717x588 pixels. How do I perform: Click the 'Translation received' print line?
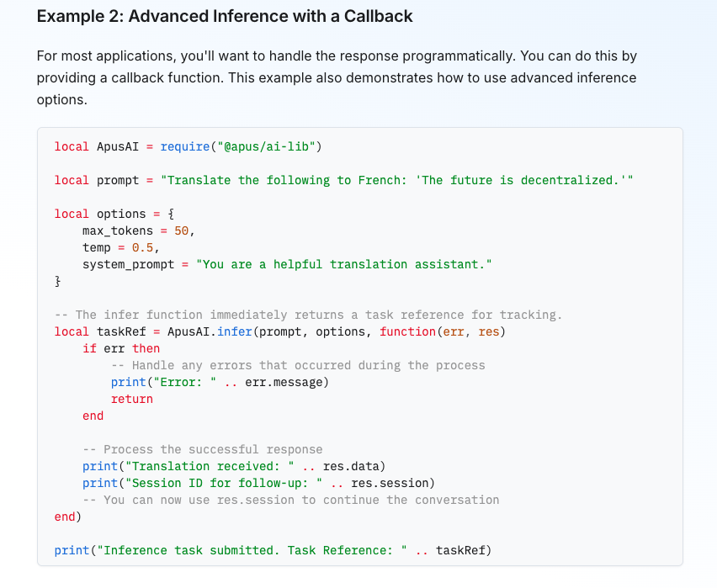click(x=234, y=466)
